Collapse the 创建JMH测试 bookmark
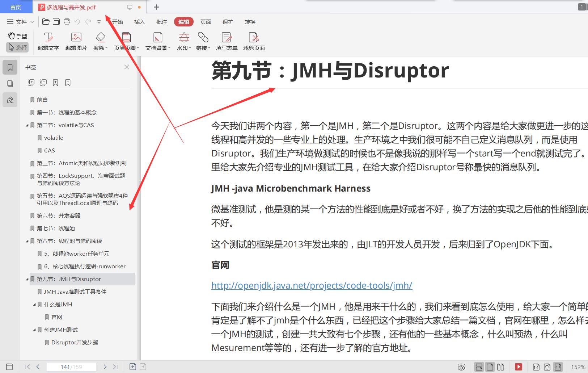Viewport: 588px width, 373px height. click(34, 330)
